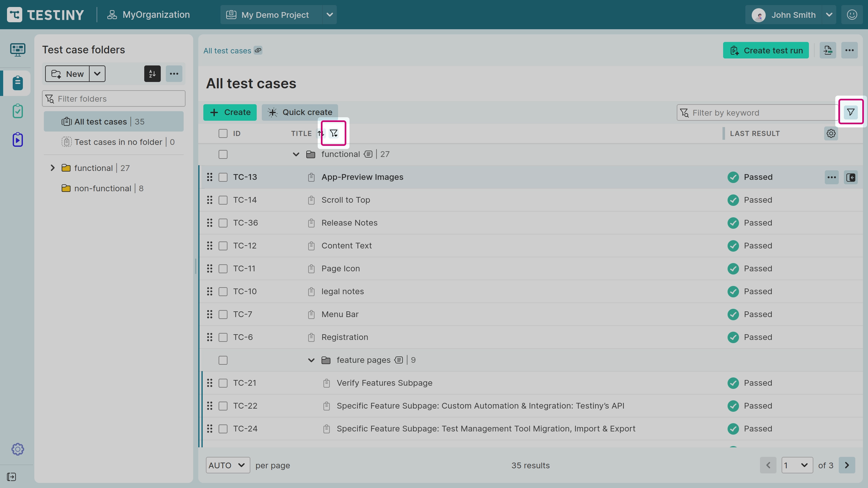Expand the functional folder in sidebar tree
The image size is (868, 488).
52,168
